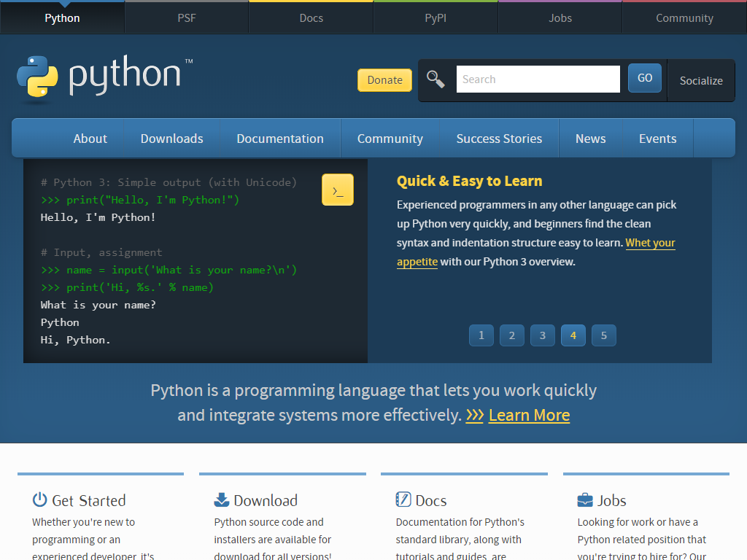
Task: Click the comment "# Input, assignment"
Action: pyautogui.click(x=101, y=252)
